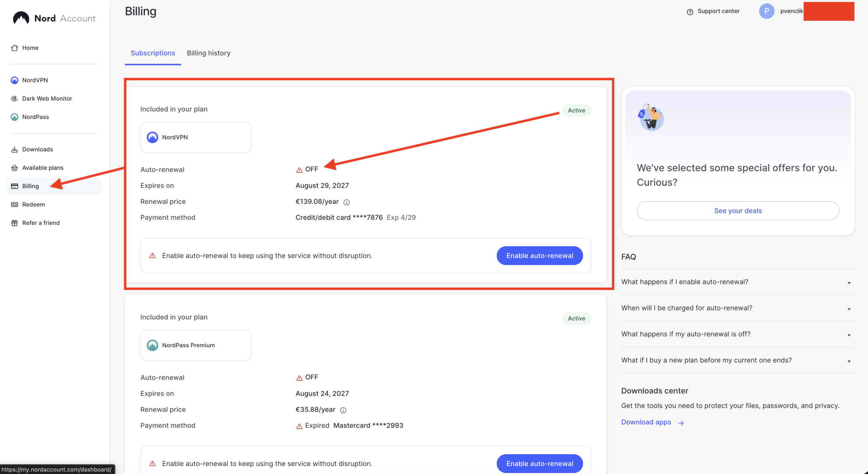Image resolution: width=868 pixels, height=474 pixels.
Task: Open Dark Web Monitor from sidebar
Action: pyautogui.click(x=47, y=98)
